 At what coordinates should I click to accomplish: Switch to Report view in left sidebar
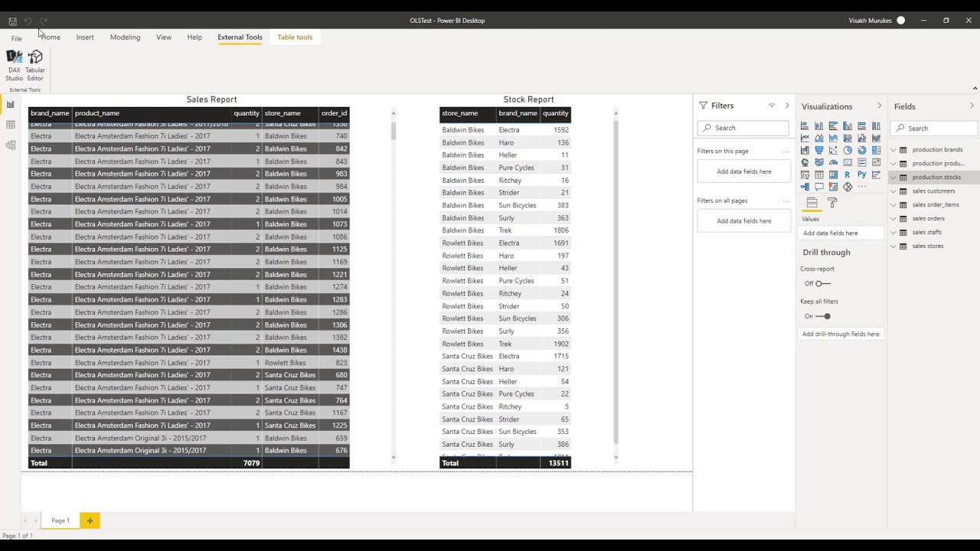[10, 104]
